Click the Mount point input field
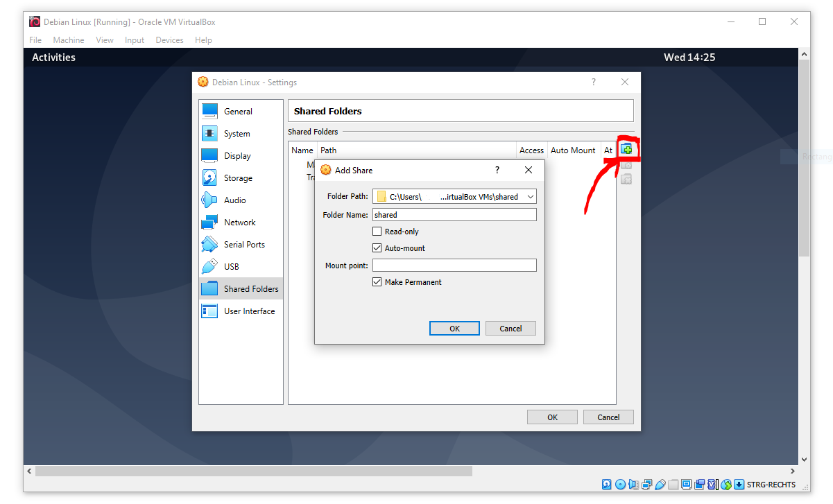Image resolution: width=833 pixels, height=504 pixels. tap(454, 266)
